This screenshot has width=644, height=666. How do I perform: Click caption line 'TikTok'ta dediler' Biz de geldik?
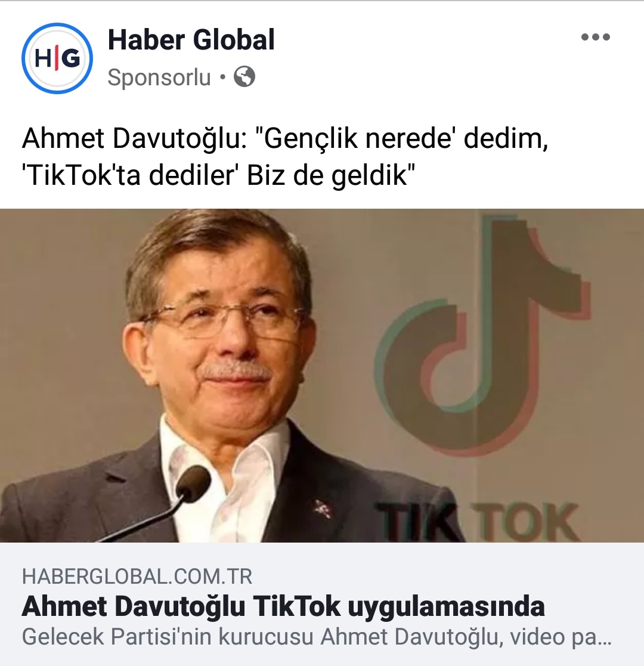click(x=218, y=175)
